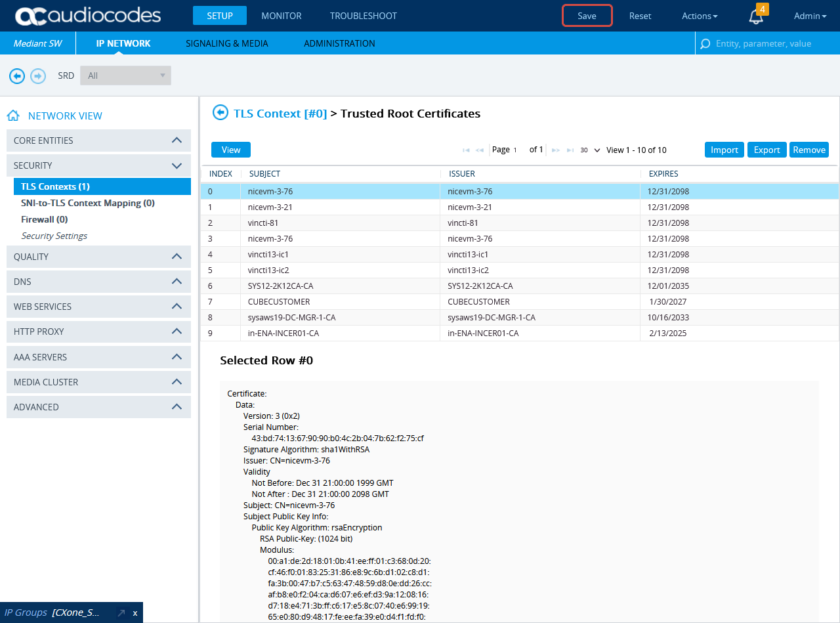
Task: Select the Signaling & Media tab
Action: point(227,43)
